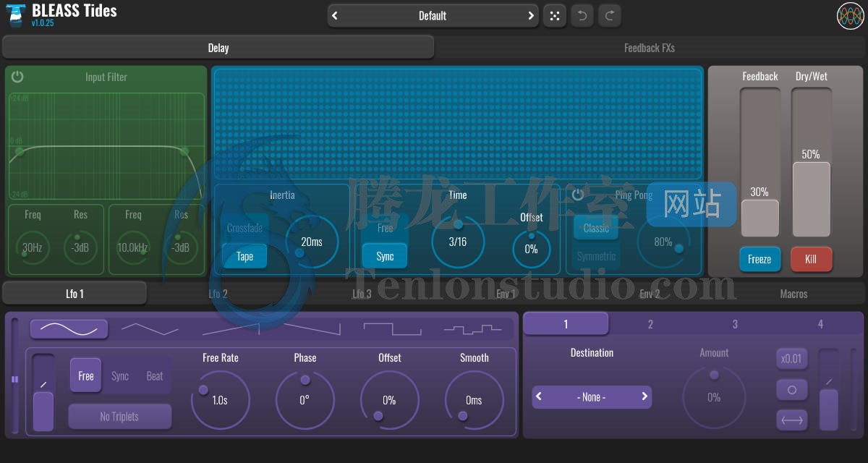The width and height of the screenshot is (868, 463).
Task: Open the No Triplets selector
Action: tap(120, 416)
